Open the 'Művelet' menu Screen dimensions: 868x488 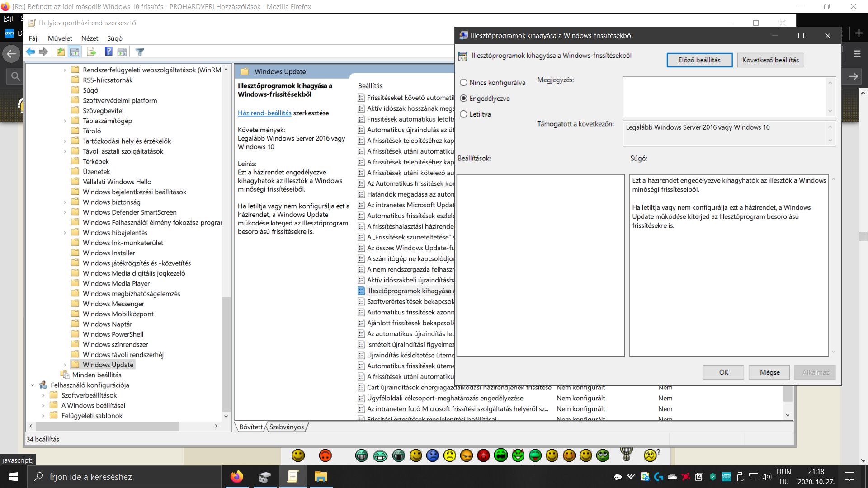[x=60, y=38]
